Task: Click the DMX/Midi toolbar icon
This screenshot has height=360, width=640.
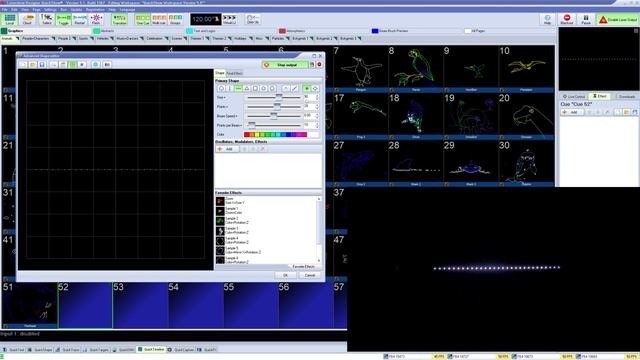Action: pos(253,19)
